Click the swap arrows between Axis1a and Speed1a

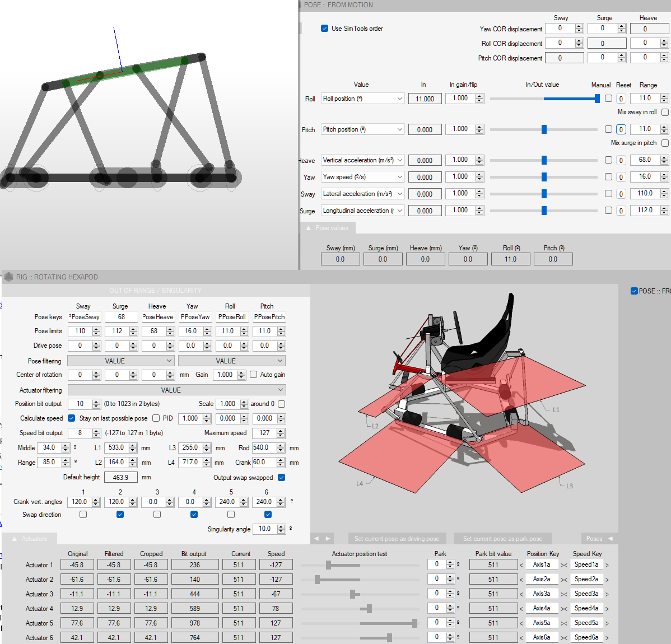[564, 565]
